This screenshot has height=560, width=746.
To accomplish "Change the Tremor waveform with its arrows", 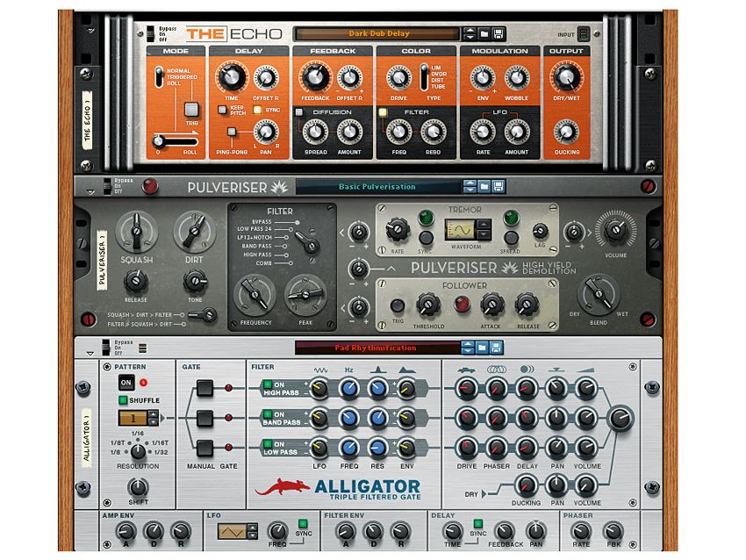I will point(484,229).
